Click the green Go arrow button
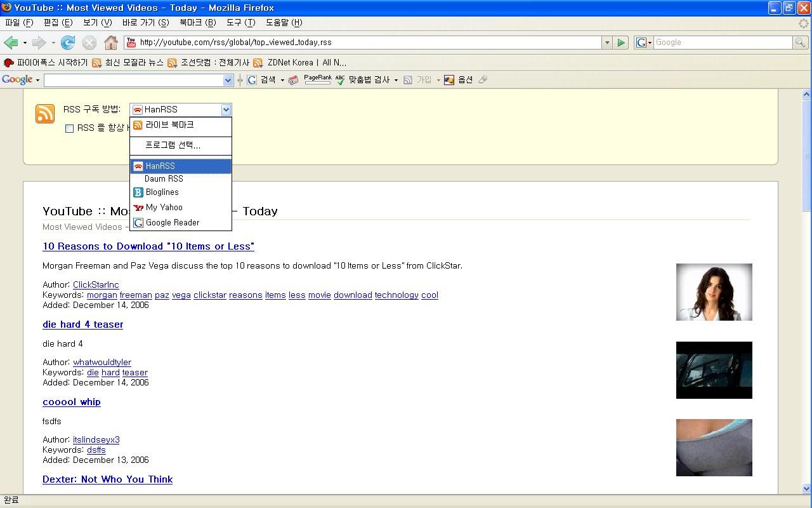 point(621,43)
